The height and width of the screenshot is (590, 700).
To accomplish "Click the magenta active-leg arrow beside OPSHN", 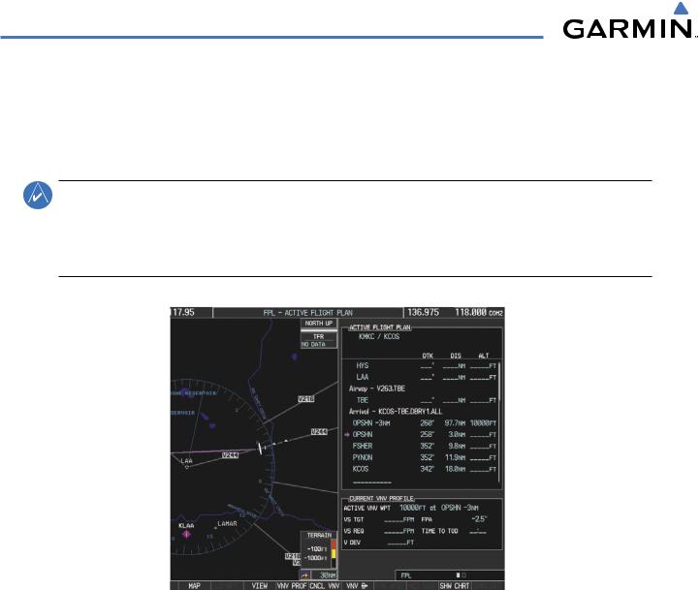I will point(347,434).
